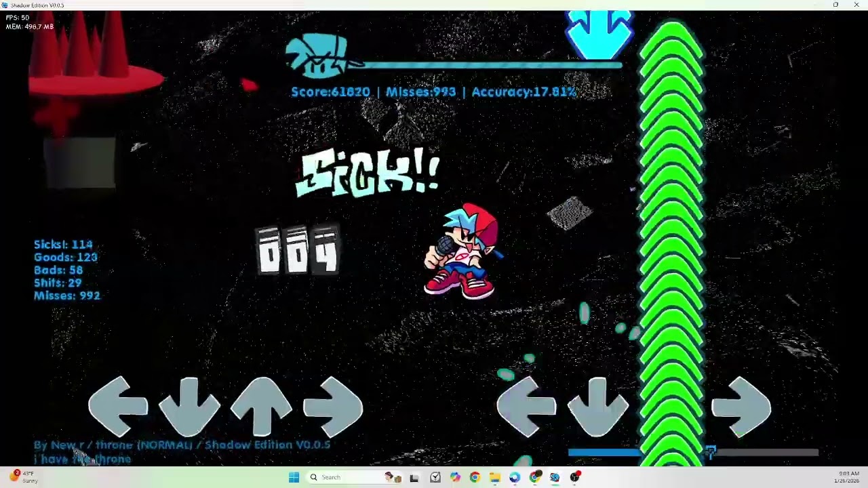Click the player's left arrow receptor

point(526,407)
